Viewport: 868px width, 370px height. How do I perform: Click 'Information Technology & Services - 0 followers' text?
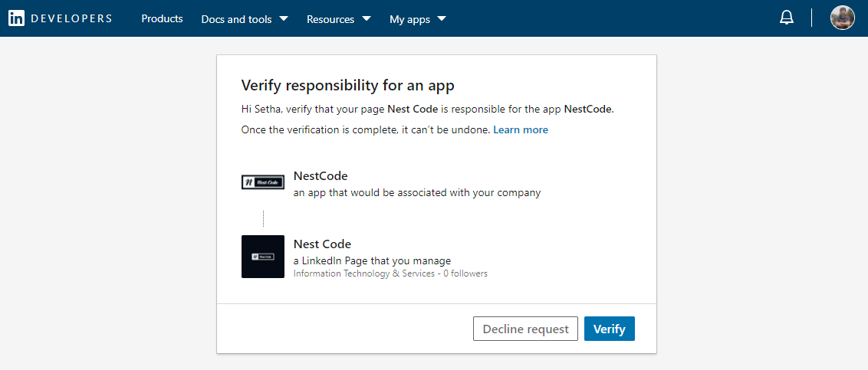[x=390, y=273]
